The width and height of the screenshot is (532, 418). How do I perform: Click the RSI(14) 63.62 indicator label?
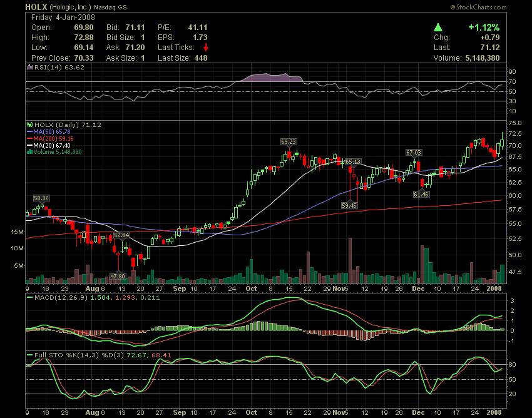click(59, 67)
